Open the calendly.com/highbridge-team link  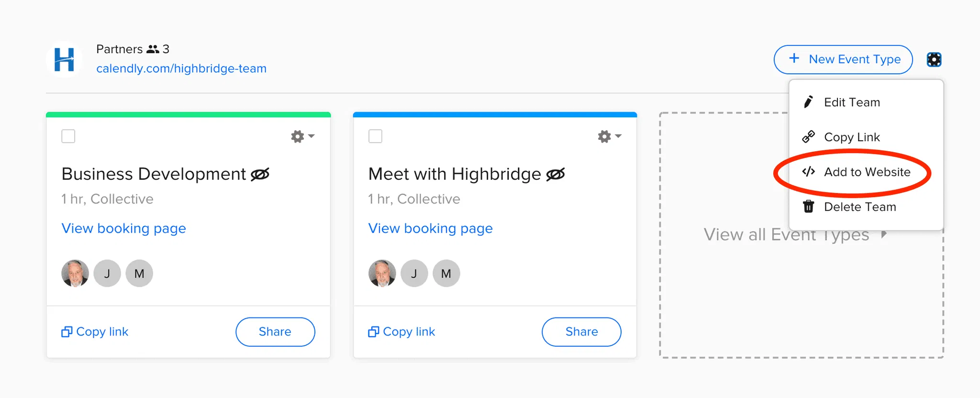(x=181, y=68)
